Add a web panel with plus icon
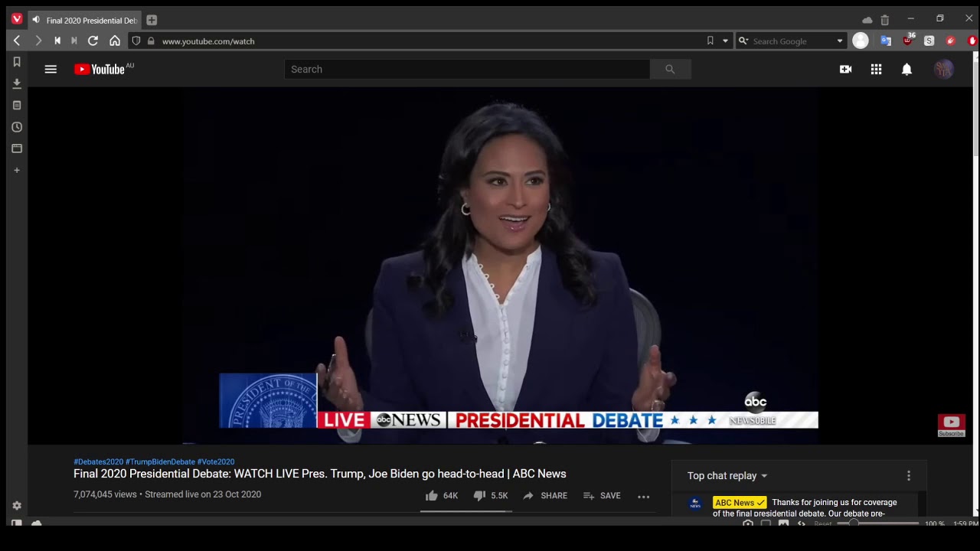Screen dimensions: 980x551 [17, 170]
